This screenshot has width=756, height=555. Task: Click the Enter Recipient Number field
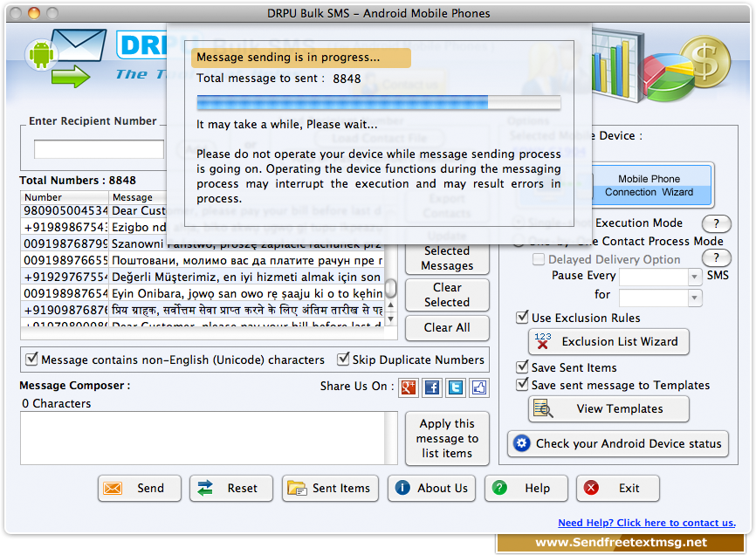click(99, 149)
